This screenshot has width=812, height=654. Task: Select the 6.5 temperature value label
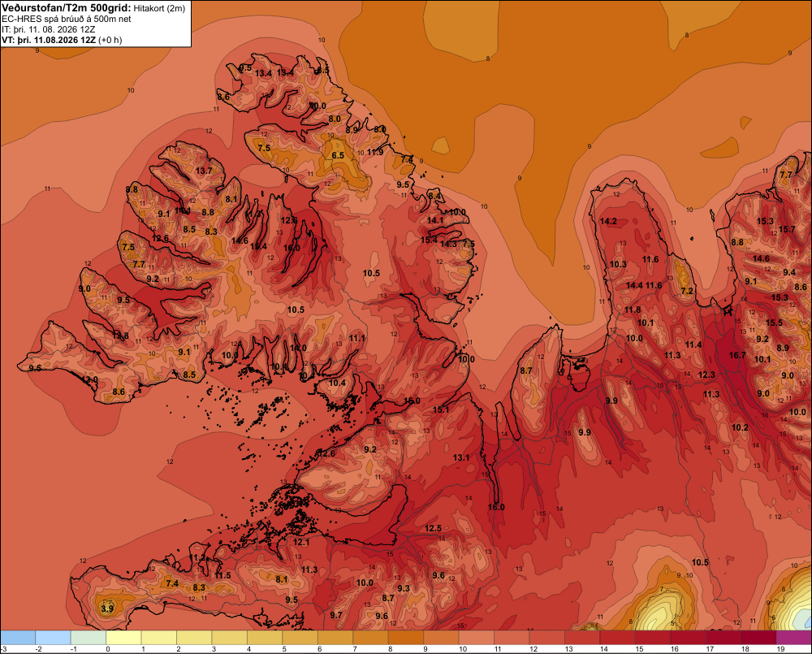point(338,155)
